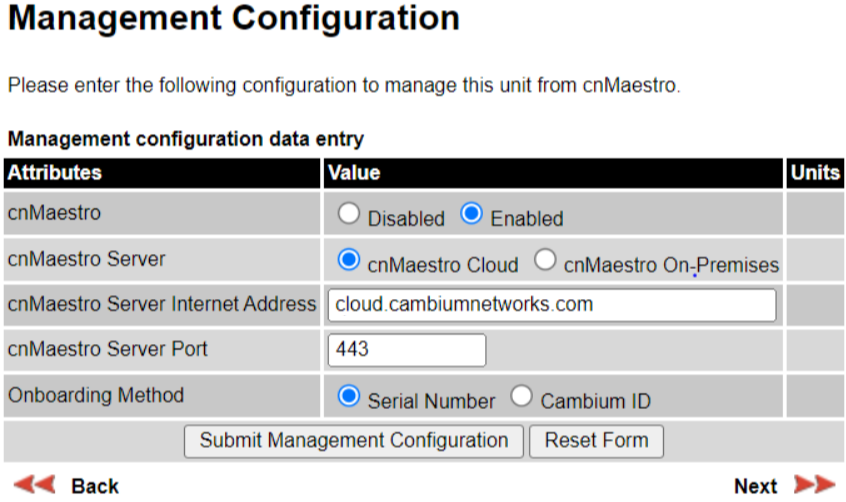
Task: Select the cnMaestro Enabled radio button
Action: coord(471,213)
